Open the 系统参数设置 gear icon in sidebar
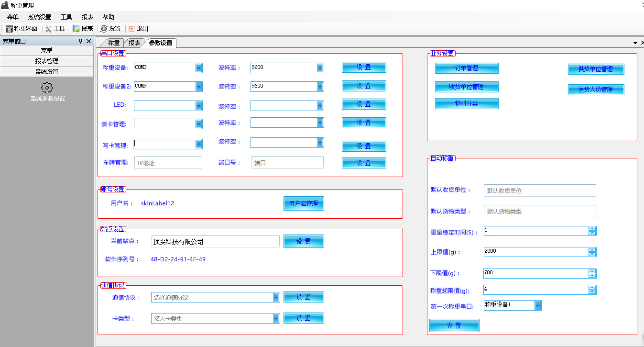The image size is (644, 347). (47, 88)
